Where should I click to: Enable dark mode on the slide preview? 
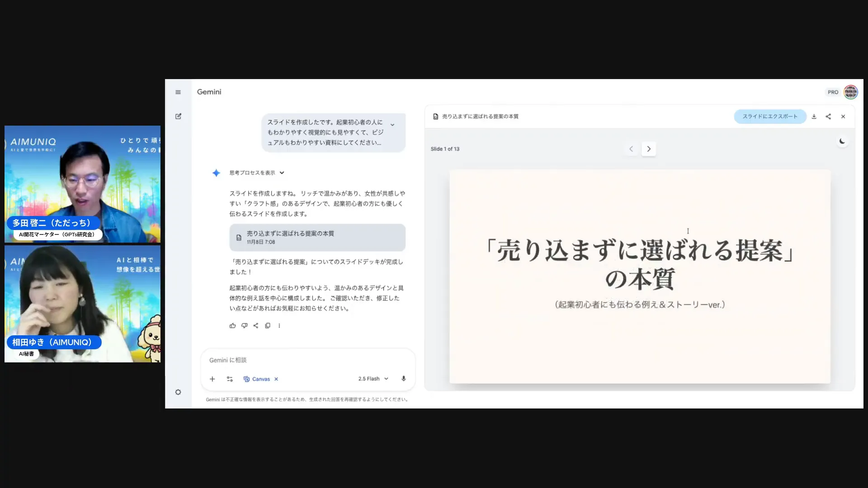842,141
